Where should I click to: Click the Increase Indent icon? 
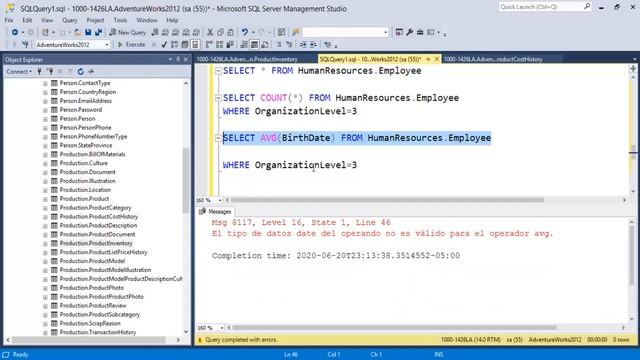click(313, 44)
